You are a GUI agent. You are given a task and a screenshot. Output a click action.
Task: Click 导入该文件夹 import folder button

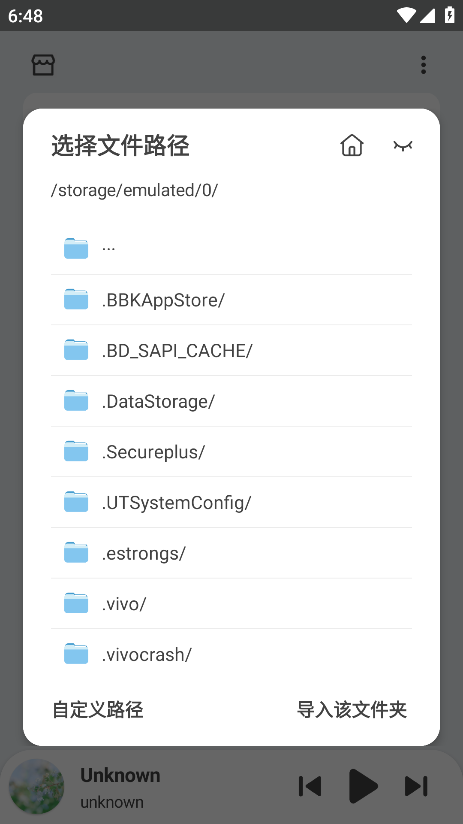click(x=352, y=709)
